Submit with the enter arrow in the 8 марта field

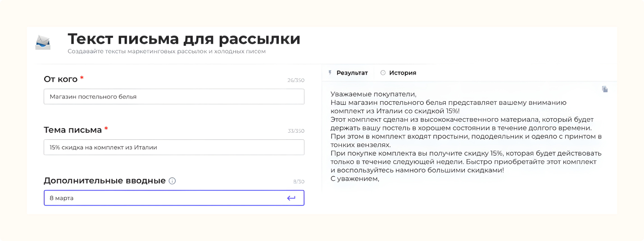coord(291,198)
